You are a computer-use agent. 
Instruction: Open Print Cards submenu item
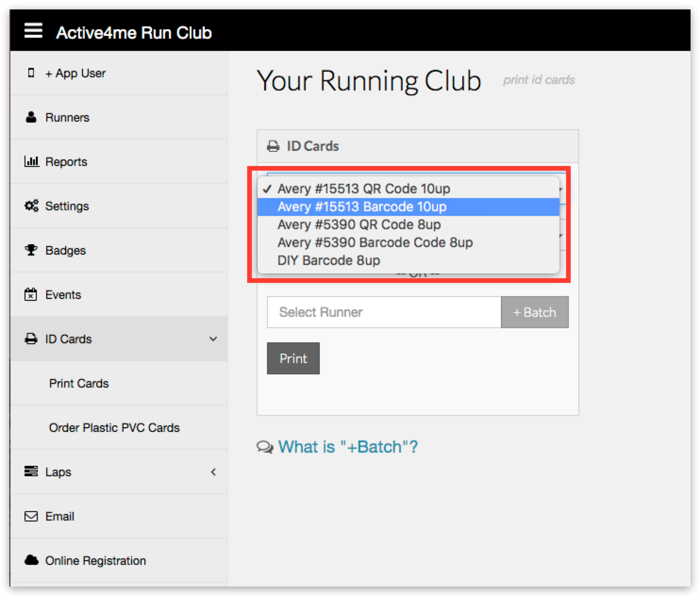pyautogui.click(x=79, y=383)
